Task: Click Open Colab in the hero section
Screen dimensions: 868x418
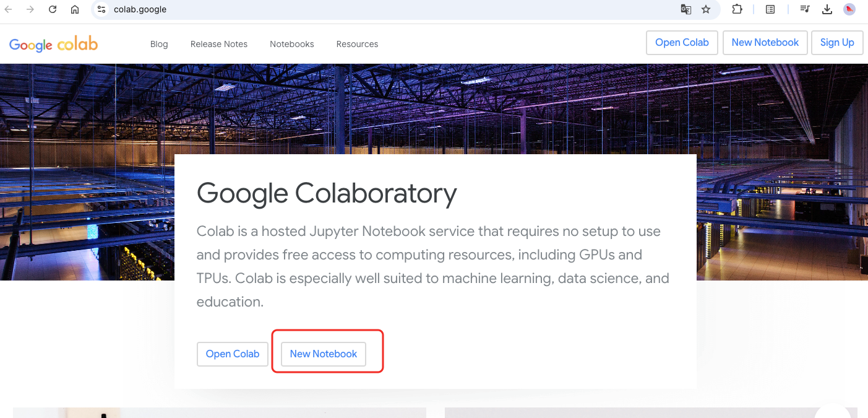Action: tap(232, 354)
